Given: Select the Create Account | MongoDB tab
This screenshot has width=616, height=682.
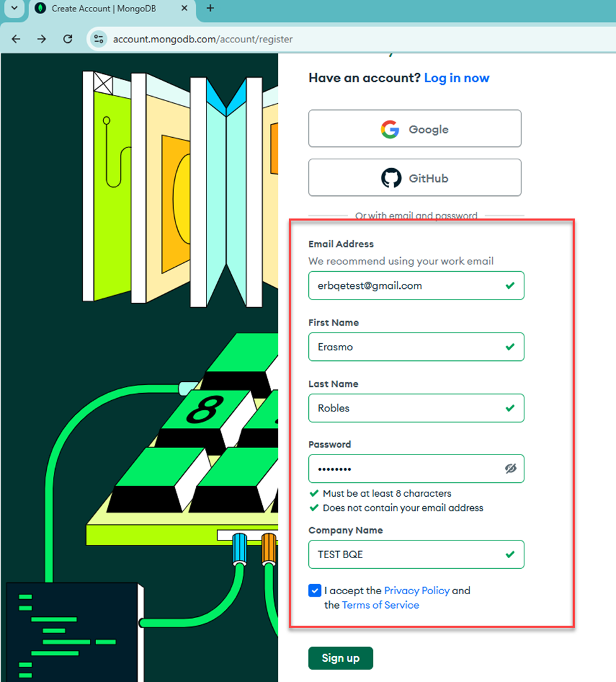Looking at the screenshot, I should pos(112,9).
